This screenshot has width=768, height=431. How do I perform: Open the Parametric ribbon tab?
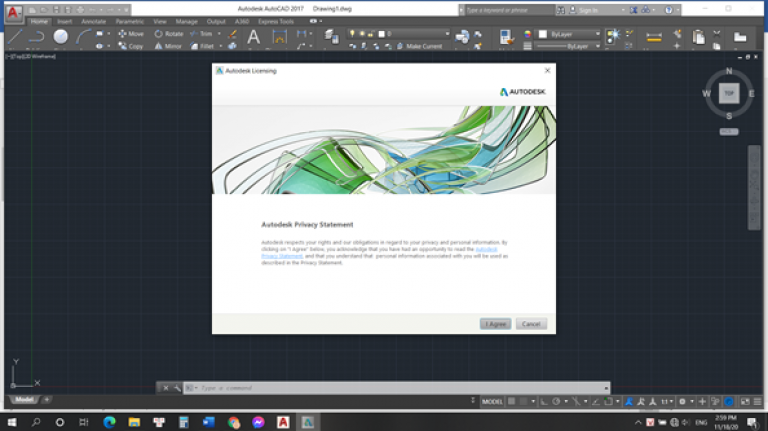(130, 22)
